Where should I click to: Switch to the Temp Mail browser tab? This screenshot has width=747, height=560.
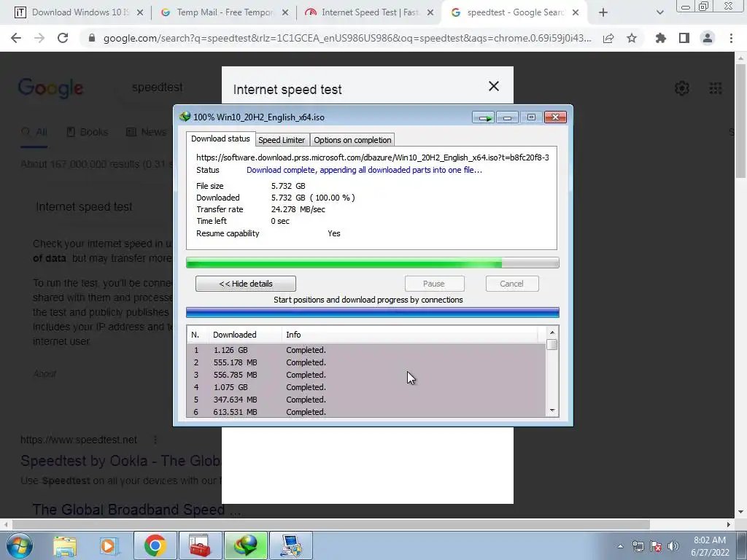[x=225, y=12]
